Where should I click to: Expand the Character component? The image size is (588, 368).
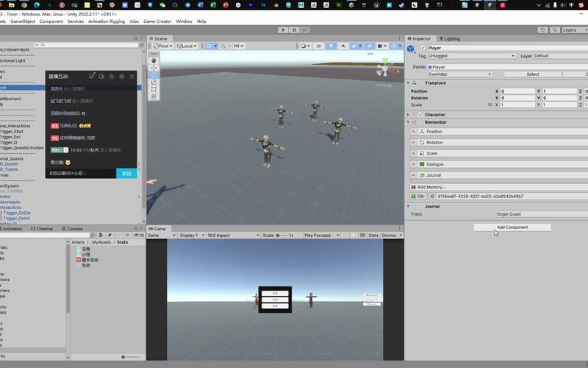408,115
